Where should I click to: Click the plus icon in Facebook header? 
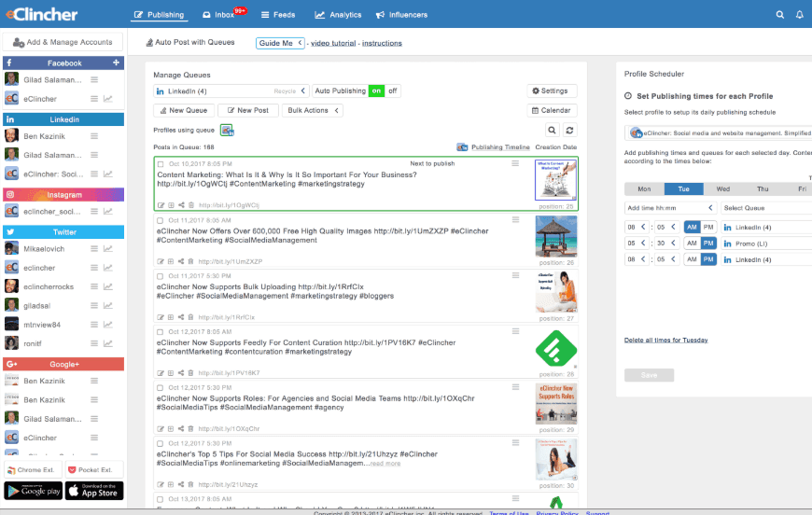(116, 63)
